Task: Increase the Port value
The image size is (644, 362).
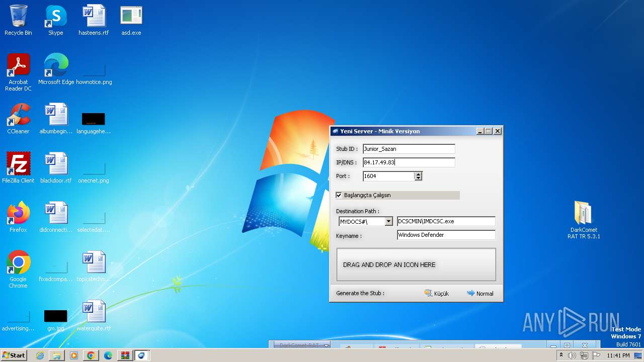Action: (418, 174)
